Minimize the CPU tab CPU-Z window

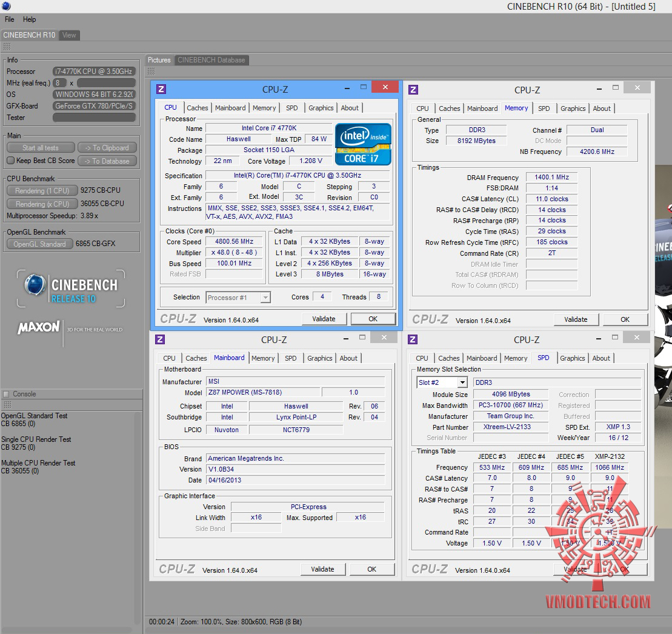click(347, 88)
